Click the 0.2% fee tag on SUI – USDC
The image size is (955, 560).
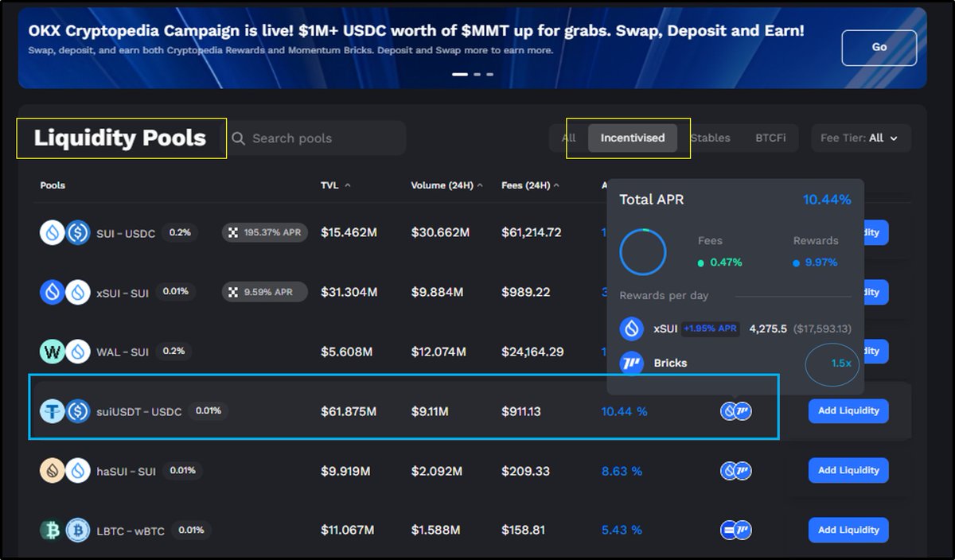pyautogui.click(x=180, y=232)
